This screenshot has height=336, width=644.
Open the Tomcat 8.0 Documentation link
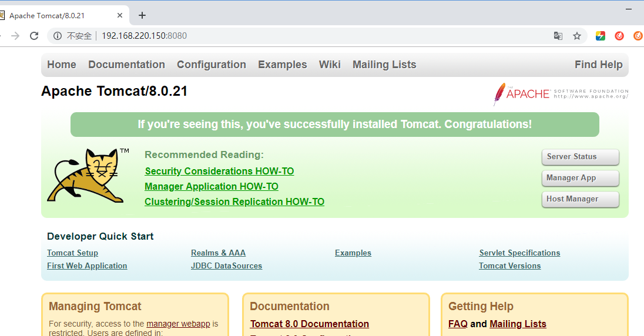(x=309, y=324)
